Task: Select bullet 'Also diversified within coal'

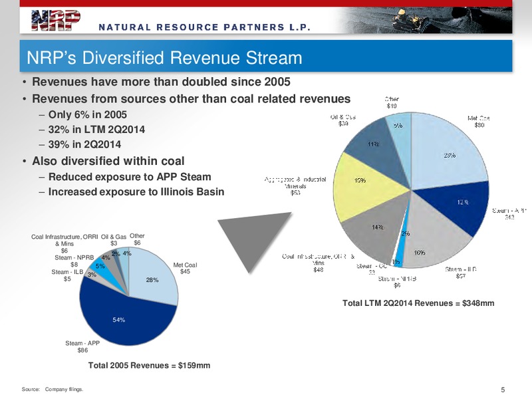Action: pos(108,161)
